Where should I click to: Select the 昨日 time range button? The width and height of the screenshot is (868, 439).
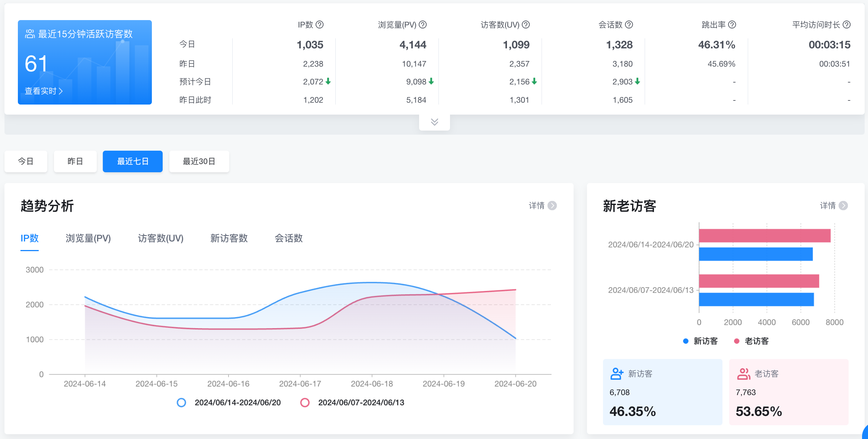pyautogui.click(x=75, y=161)
